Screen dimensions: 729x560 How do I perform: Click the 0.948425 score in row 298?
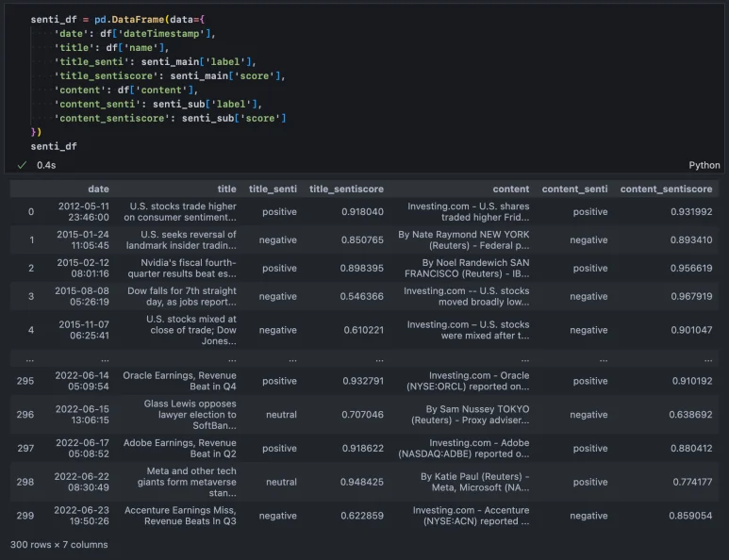[x=362, y=483]
